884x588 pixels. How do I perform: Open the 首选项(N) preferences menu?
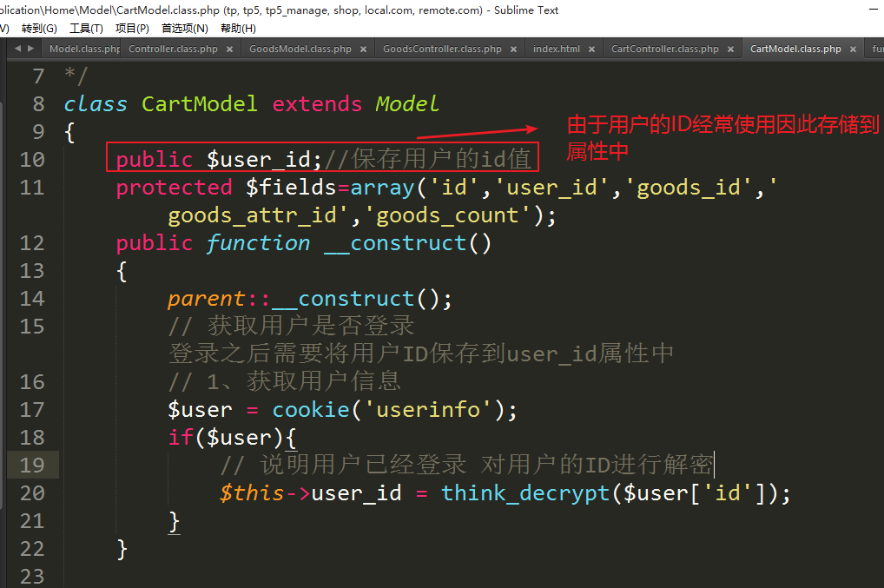pos(184,29)
